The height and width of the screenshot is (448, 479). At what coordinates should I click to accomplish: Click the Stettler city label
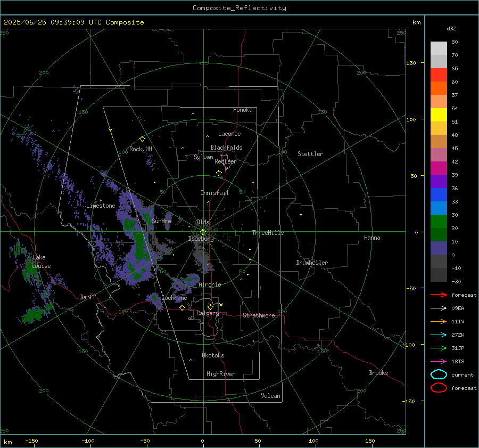tap(310, 154)
